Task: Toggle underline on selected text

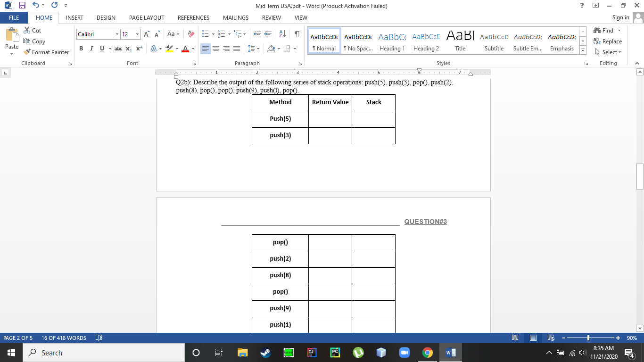Action: click(x=101, y=49)
